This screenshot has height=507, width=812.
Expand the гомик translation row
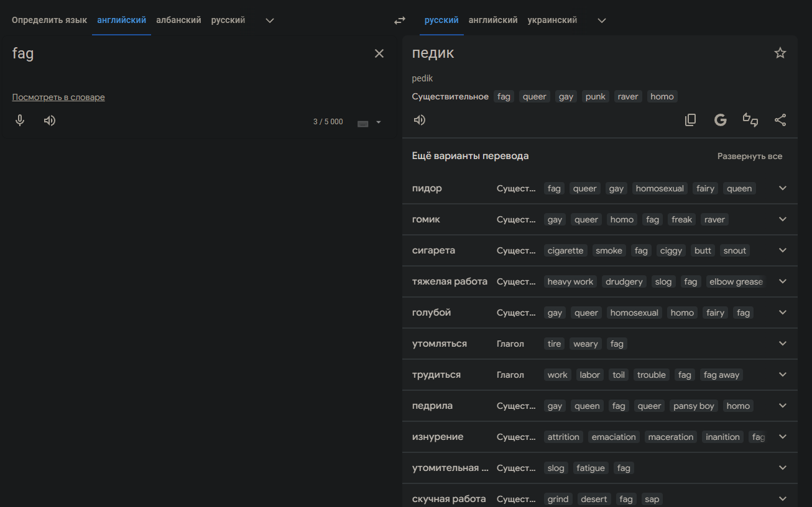click(x=783, y=219)
